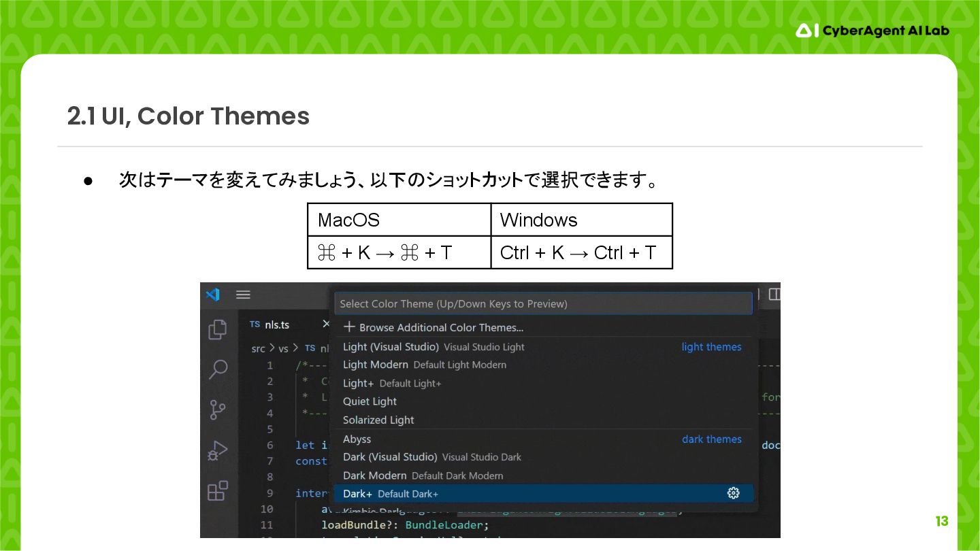This screenshot has width=980, height=551.
Task: Click line number 9 in the gutter
Action: (x=270, y=492)
